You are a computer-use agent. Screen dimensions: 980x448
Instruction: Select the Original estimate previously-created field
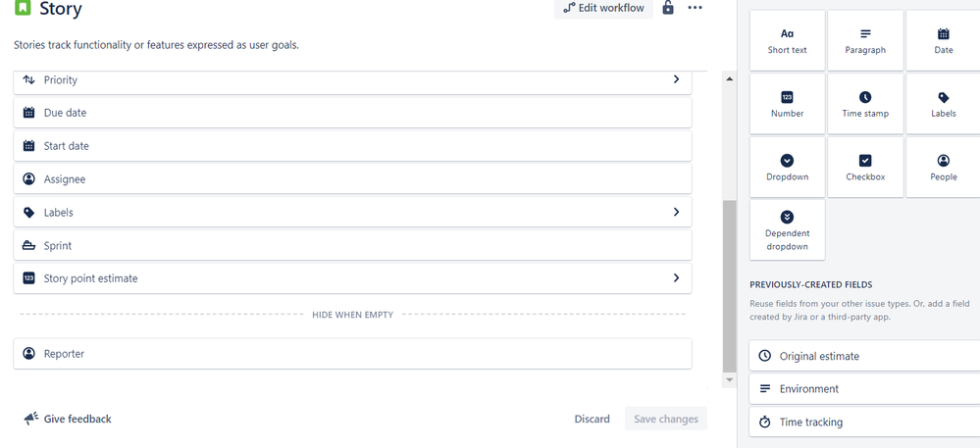[865, 356]
